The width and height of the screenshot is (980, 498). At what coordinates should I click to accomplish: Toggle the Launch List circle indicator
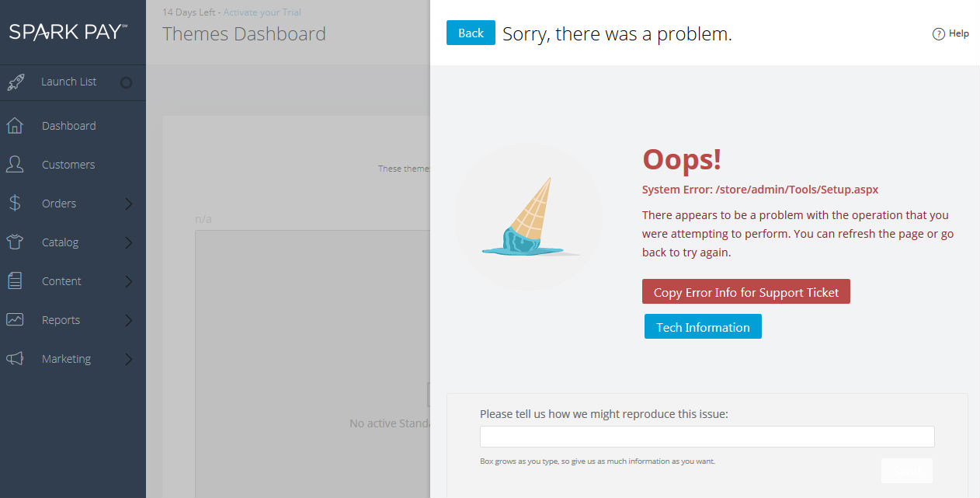126,82
